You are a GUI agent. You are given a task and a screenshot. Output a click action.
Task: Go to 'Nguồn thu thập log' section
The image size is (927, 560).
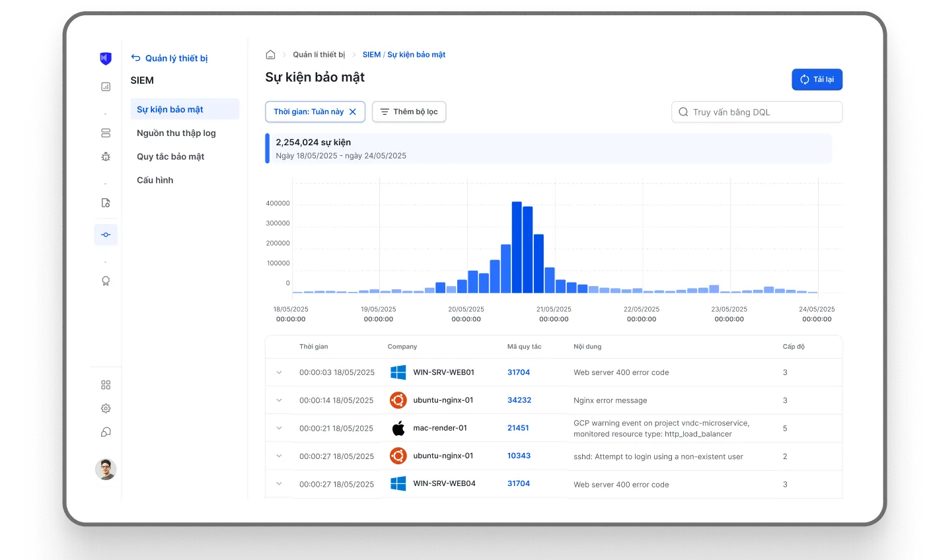coord(176,133)
